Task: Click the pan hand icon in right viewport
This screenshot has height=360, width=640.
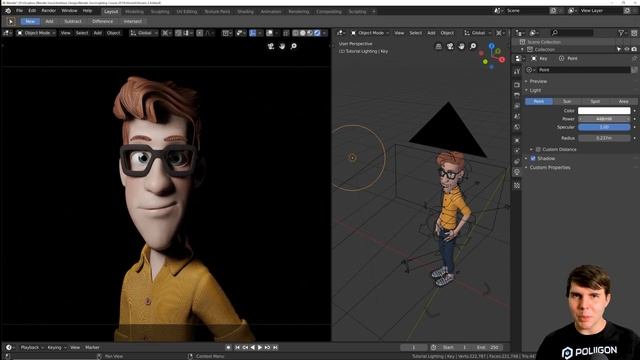Action: 461,47
